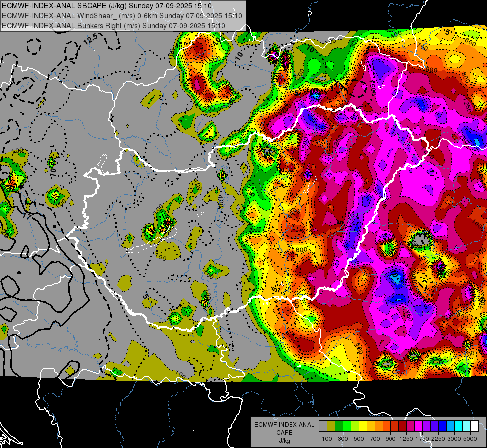Click the 500 value under the legend
This screenshot has height=448, width=487.
pyautogui.click(x=359, y=439)
